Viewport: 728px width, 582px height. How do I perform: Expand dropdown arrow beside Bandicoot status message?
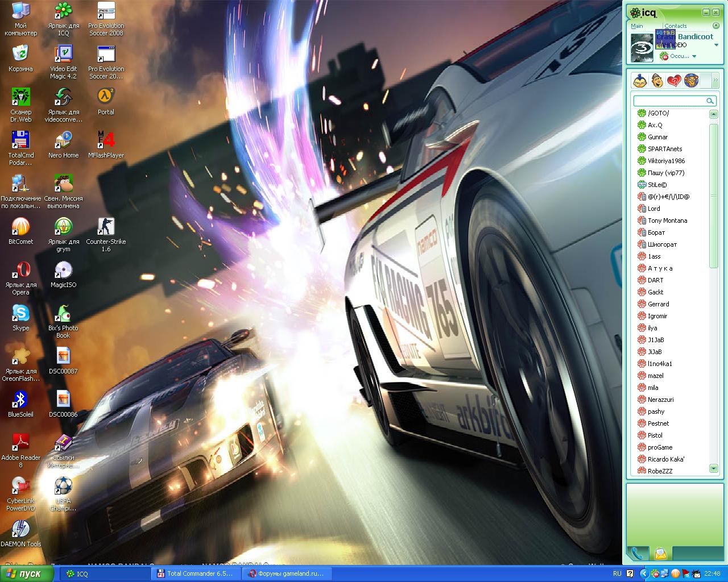[x=717, y=45]
